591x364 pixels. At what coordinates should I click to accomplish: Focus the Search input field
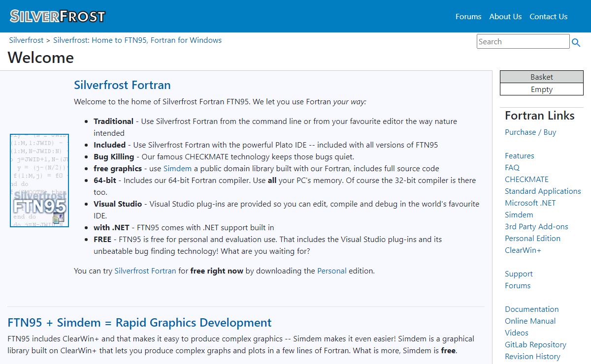pos(523,41)
